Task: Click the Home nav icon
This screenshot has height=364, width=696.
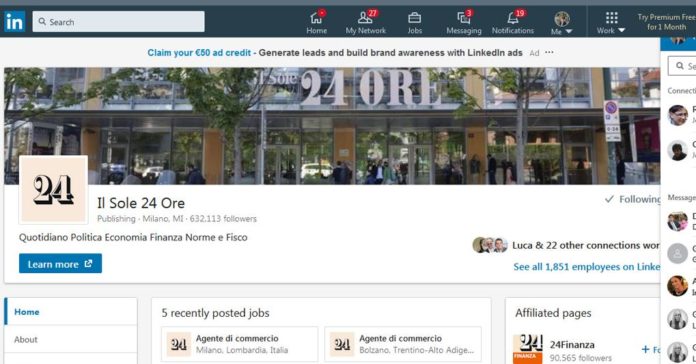Action: [316, 22]
